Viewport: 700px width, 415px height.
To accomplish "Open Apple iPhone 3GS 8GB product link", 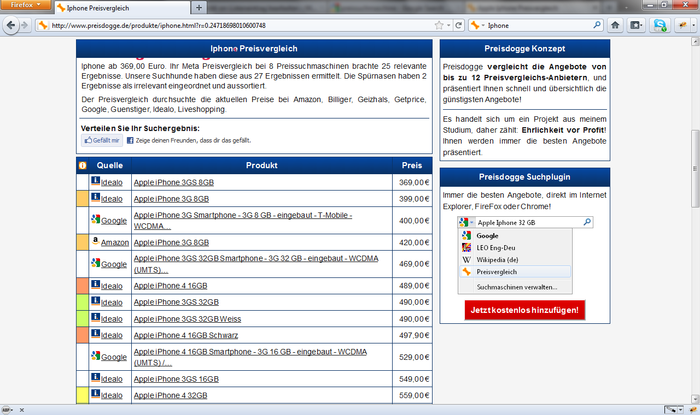I will (x=174, y=183).
